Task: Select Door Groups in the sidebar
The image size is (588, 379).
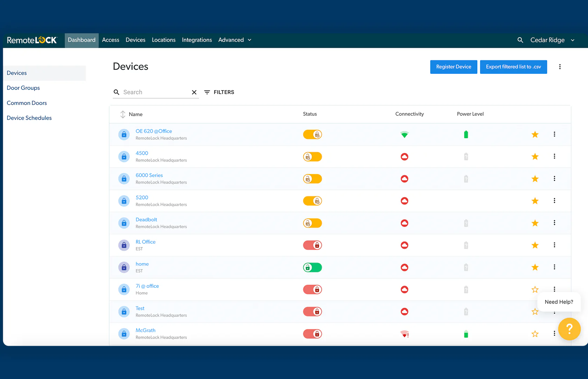Action: coord(23,88)
